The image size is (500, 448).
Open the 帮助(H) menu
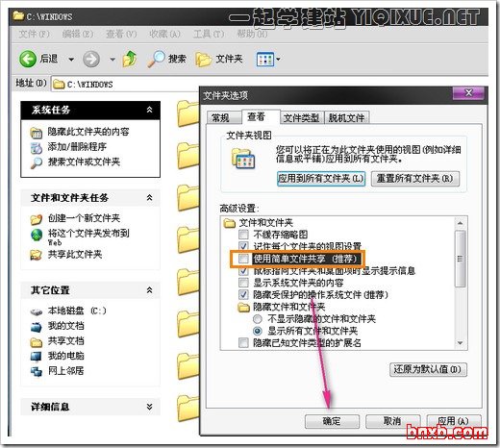pyautogui.click(x=252, y=34)
